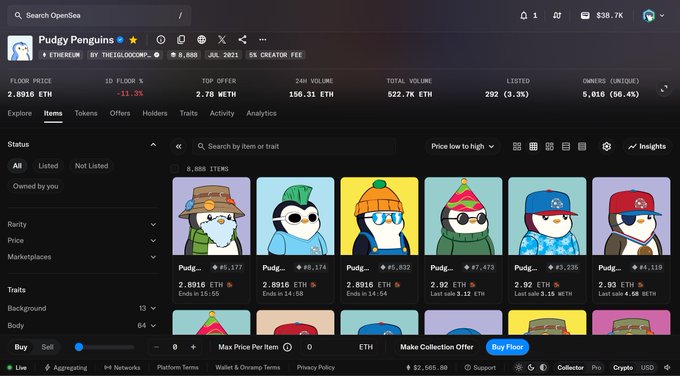
Task: Select the All status filter
Action: click(x=17, y=166)
